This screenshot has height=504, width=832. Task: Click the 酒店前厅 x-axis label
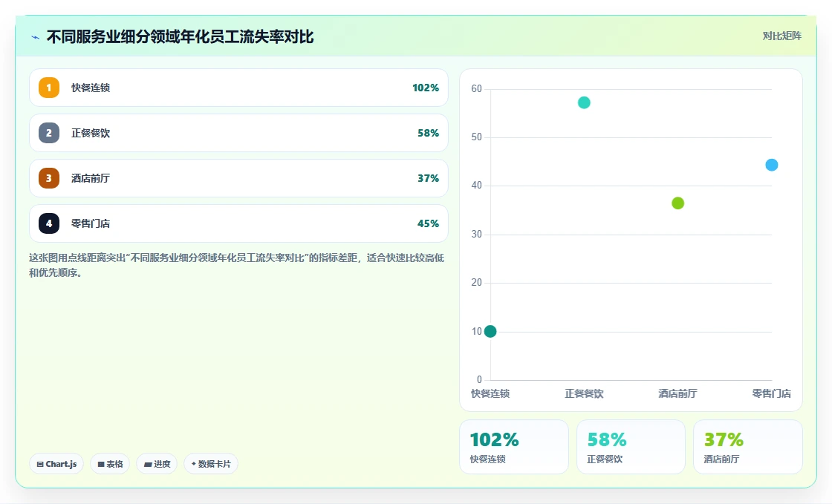[x=677, y=393]
